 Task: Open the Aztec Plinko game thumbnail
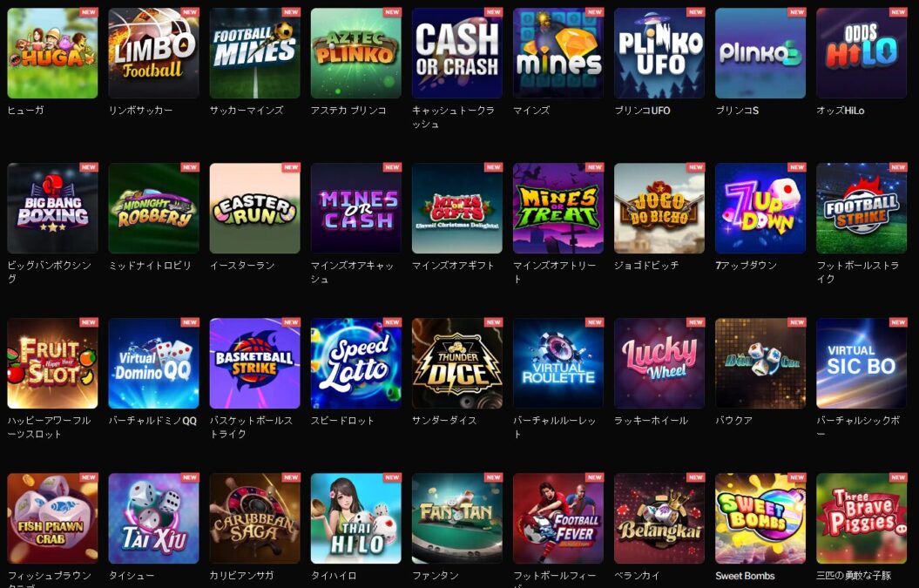[x=355, y=53]
